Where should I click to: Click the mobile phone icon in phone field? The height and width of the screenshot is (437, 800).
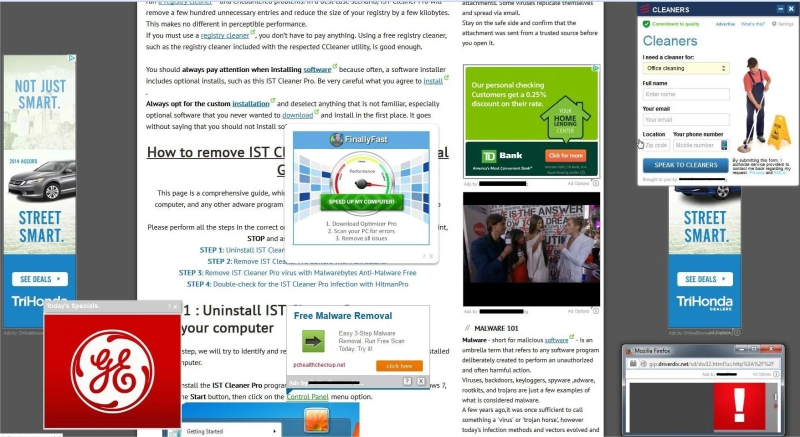723,145
